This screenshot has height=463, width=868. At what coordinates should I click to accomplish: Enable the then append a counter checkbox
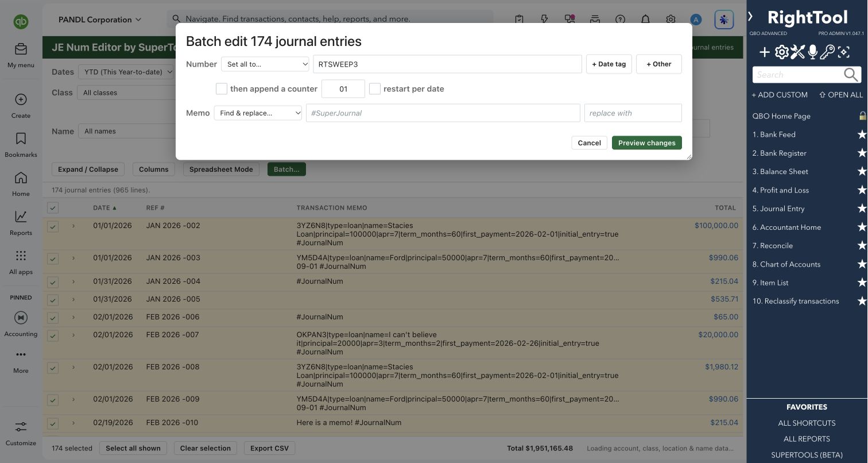click(221, 88)
